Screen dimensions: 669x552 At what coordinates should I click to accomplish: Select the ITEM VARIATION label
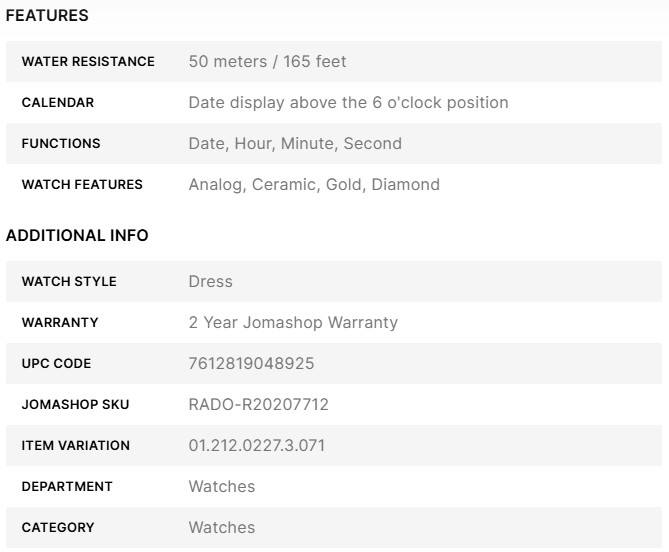[76, 446]
